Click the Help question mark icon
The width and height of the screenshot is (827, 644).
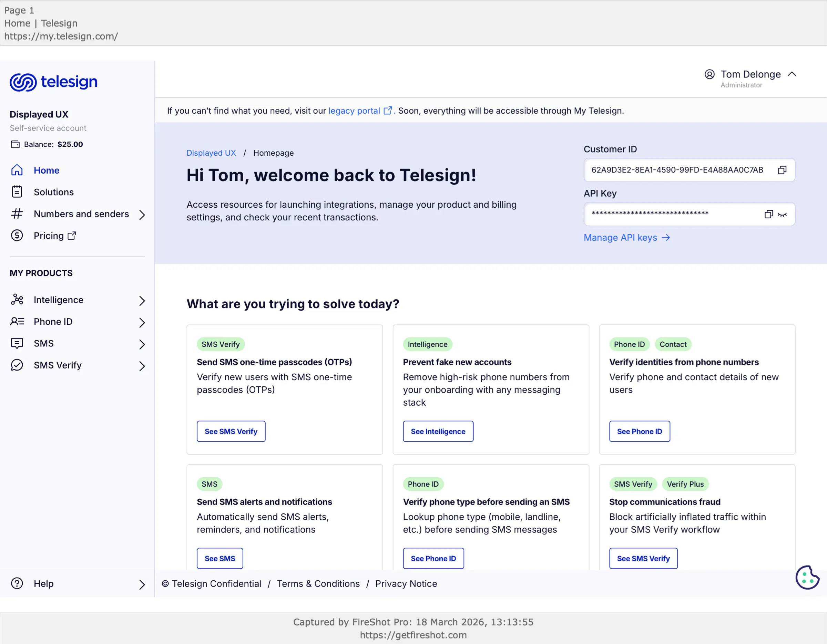[x=17, y=583]
